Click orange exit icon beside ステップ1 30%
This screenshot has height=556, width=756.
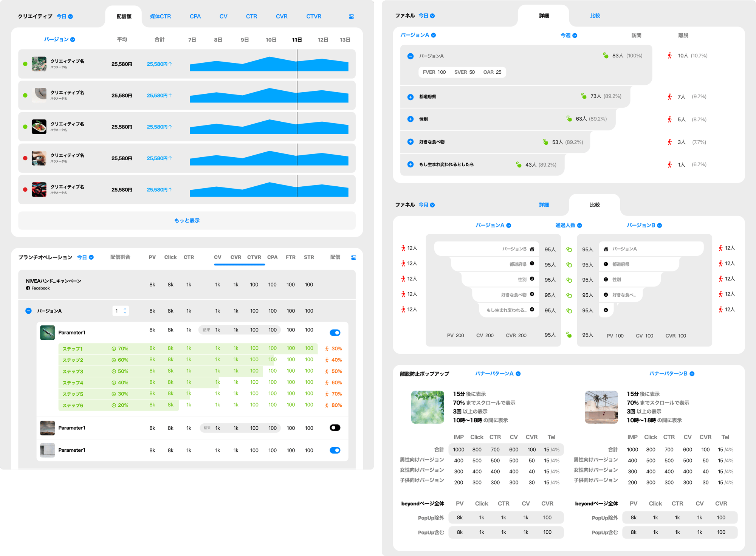pos(327,348)
